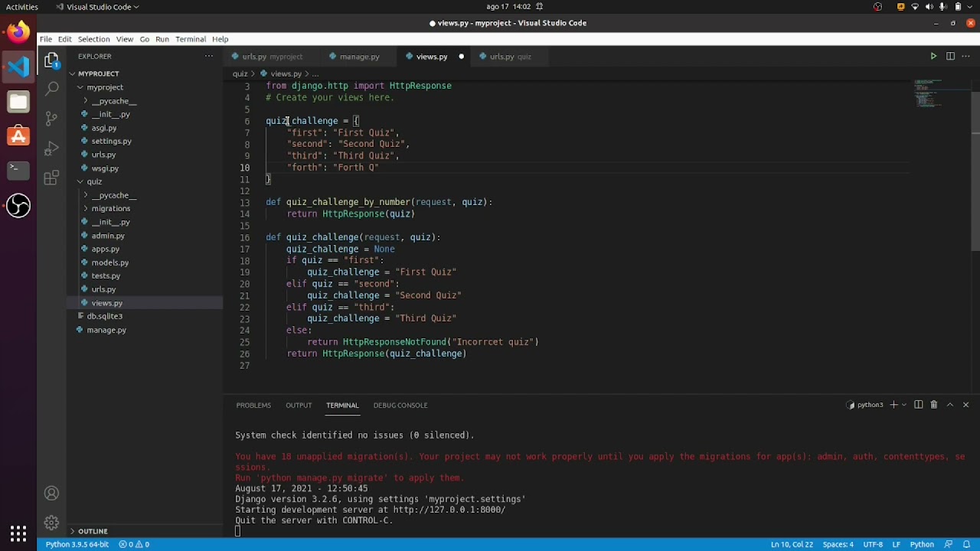Kill the terminal with trash icon
The height and width of the screenshot is (551, 980).
[x=934, y=405]
